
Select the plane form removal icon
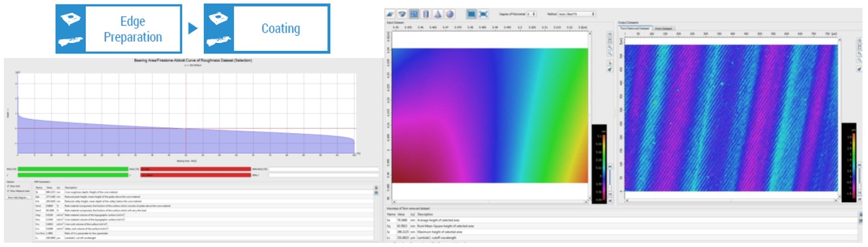[x=390, y=14]
